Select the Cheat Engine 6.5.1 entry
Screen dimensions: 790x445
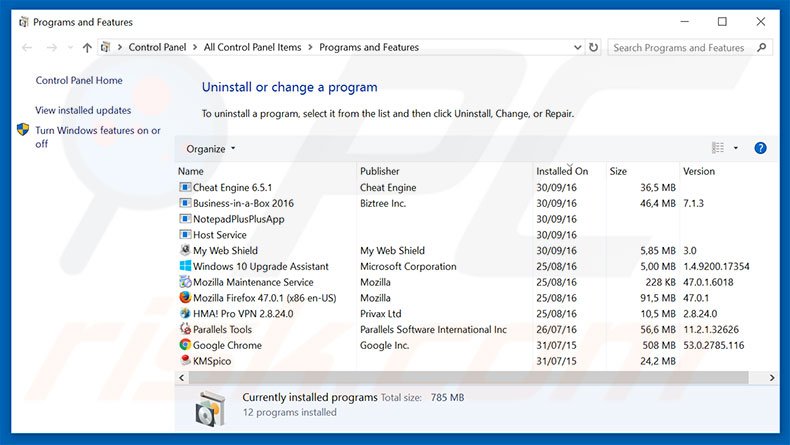[x=232, y=187]
